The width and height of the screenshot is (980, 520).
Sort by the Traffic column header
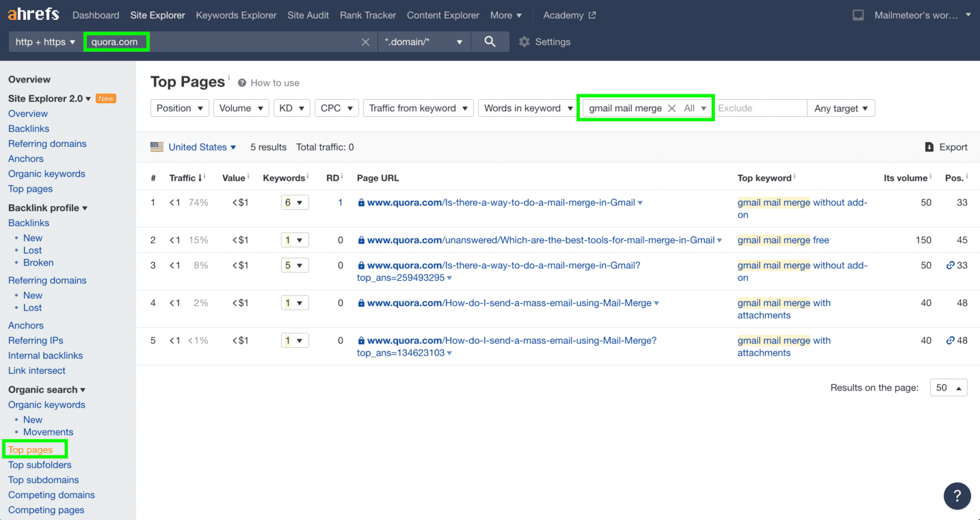point(185,178)
